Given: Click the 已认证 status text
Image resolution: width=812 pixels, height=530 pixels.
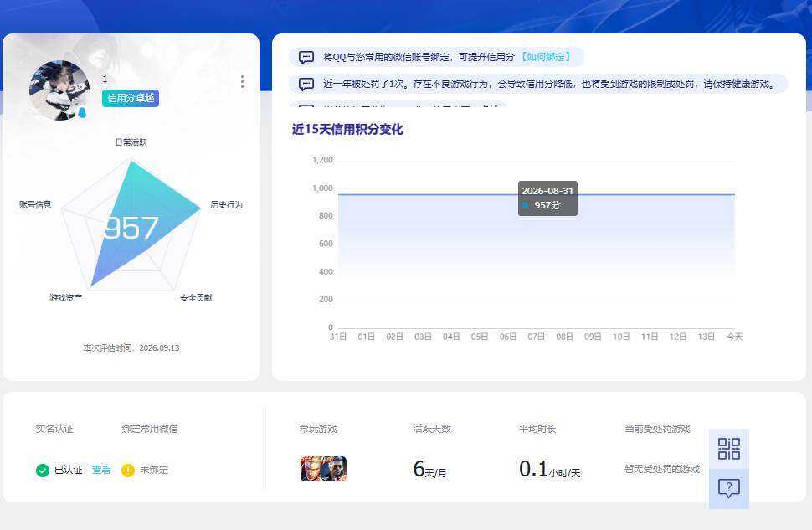Looking at the screenshot, I should pos(69,470).
